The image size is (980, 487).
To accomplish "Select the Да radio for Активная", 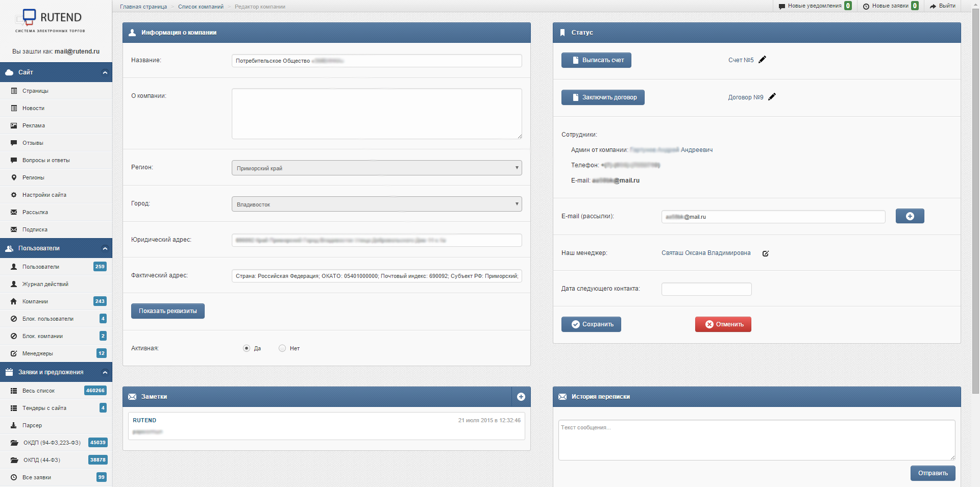I will pos(247,348).
